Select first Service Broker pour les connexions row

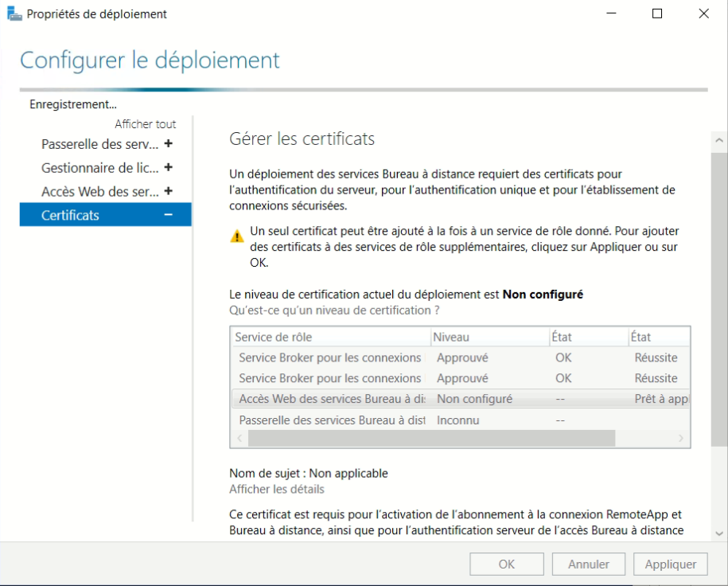pos(329,357)
